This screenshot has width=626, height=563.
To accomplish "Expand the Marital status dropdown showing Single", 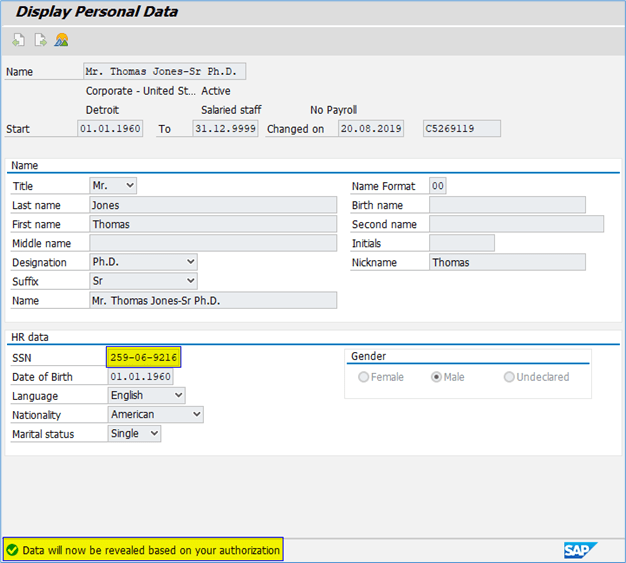I will [135, 434].
